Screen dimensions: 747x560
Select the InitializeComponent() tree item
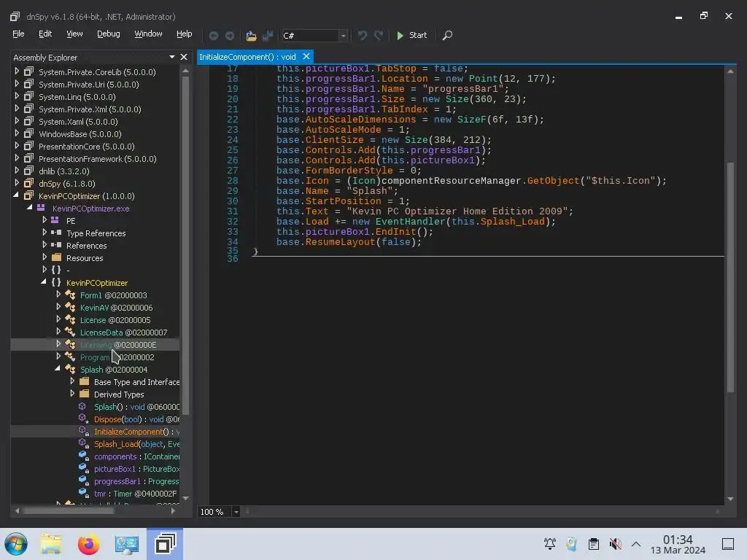136,432
